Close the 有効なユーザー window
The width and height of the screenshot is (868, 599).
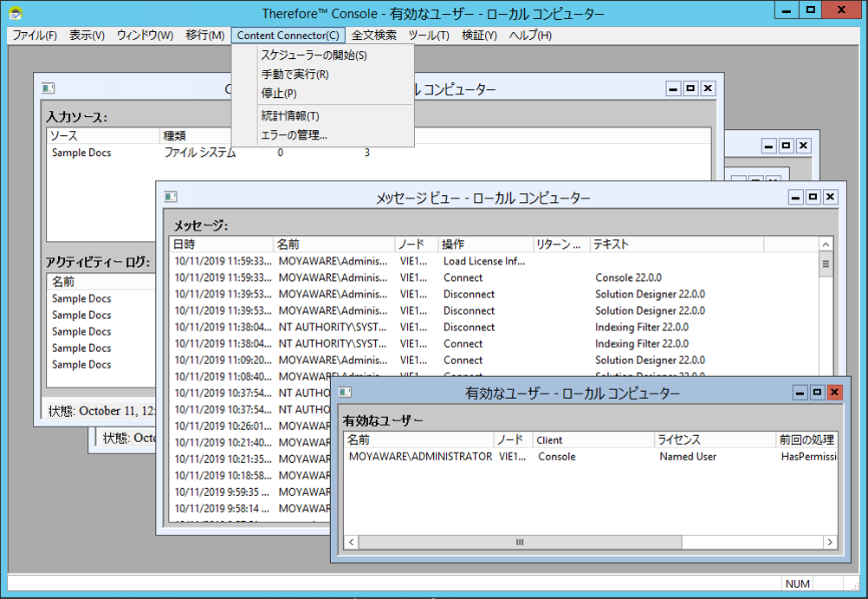pyautogui.click(x=835, y=393)
